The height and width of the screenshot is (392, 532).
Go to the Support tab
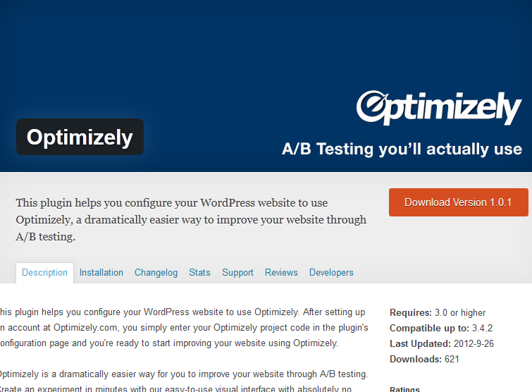tap(237, 273)
